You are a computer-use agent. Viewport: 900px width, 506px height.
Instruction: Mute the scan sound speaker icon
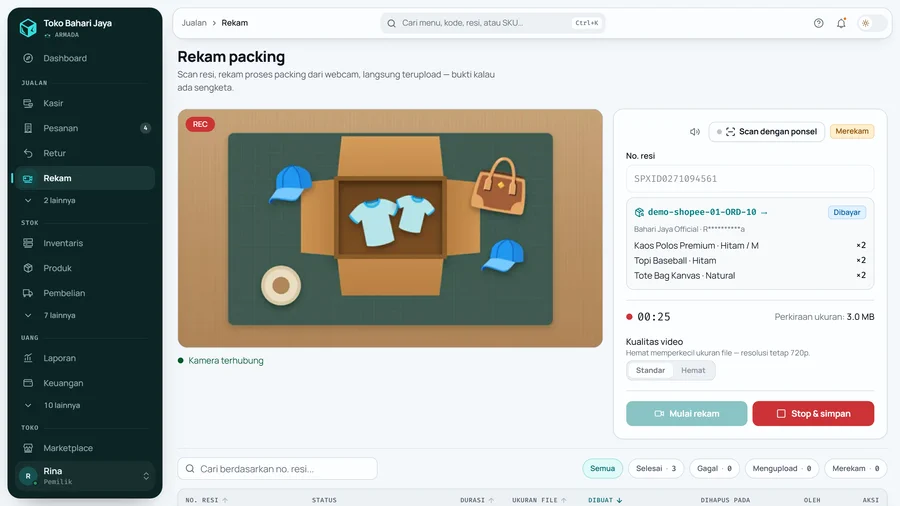click(x=695, y=132)
